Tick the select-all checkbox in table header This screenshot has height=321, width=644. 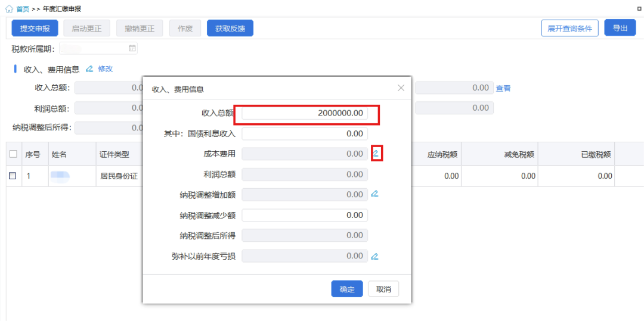point(13,154)
